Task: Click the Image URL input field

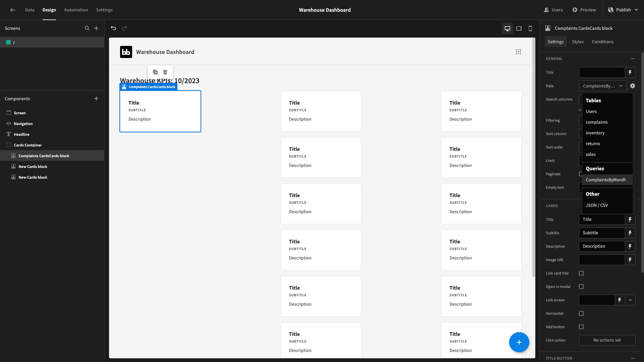Action: tap(602, 260)
